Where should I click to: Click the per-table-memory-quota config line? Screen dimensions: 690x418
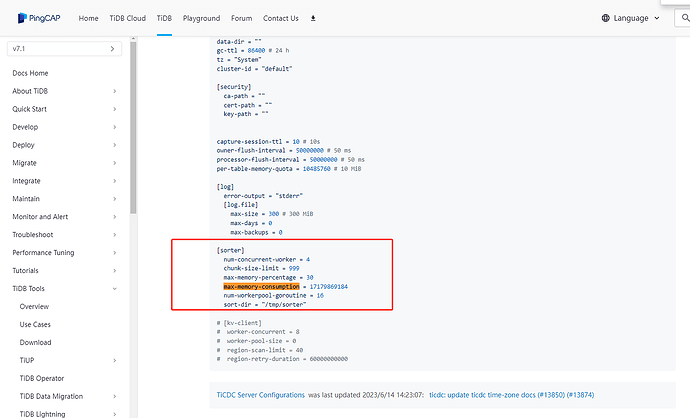[289, 169]
